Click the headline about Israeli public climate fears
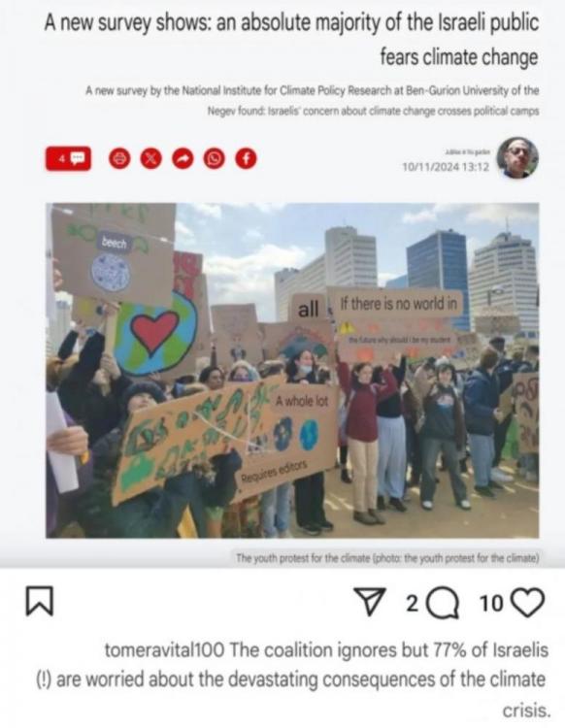 point(291,40)
